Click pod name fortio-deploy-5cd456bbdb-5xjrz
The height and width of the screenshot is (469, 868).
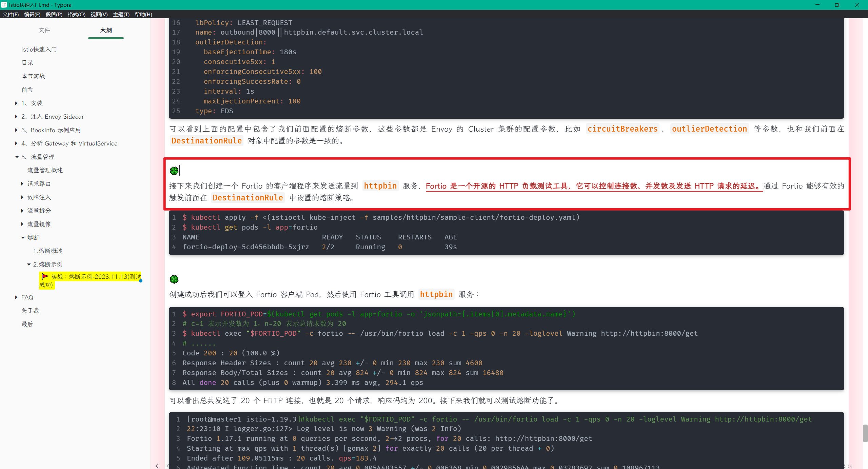point(246,247)
